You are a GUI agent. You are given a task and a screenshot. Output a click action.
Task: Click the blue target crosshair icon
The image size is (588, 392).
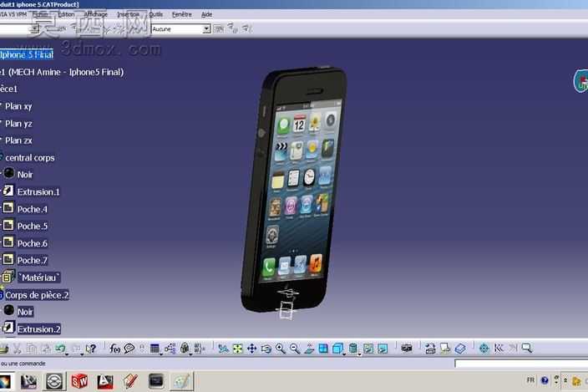click(x=484, y=349)
